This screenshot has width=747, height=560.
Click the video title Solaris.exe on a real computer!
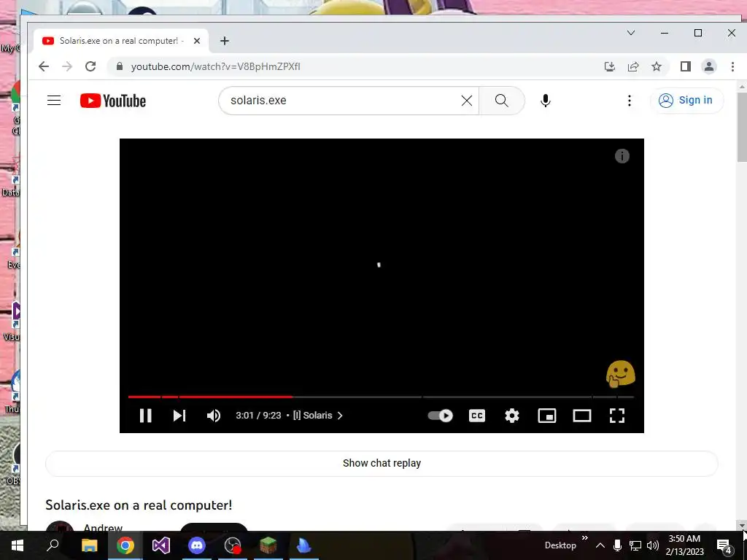click(139, 505)
